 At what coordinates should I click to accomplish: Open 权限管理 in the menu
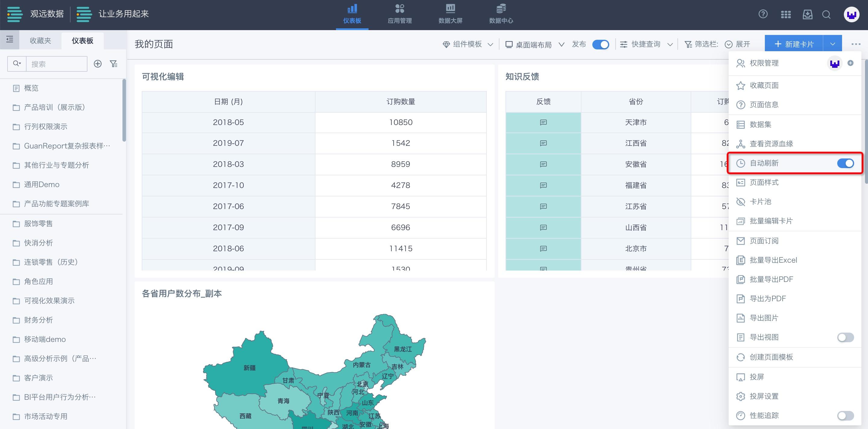pos(764,63)
